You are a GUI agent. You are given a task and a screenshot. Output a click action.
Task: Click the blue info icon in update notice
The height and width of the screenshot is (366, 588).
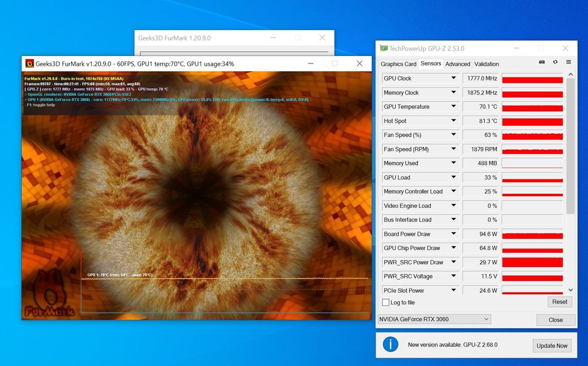coord(390,344)
